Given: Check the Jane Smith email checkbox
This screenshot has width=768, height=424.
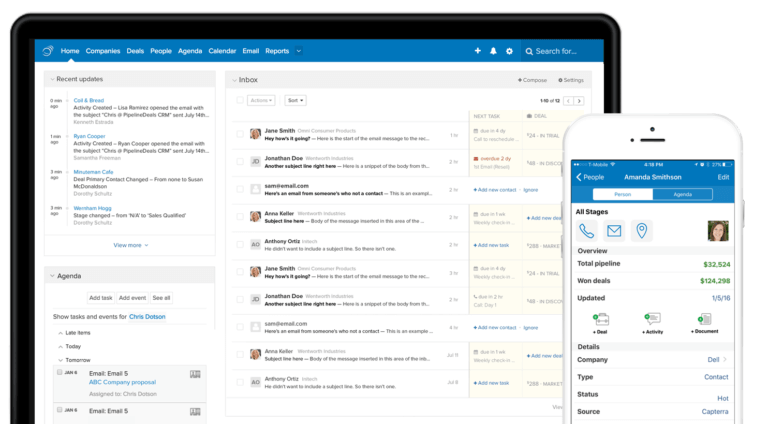Looking at the screenshot, I should tap(239, 134).
